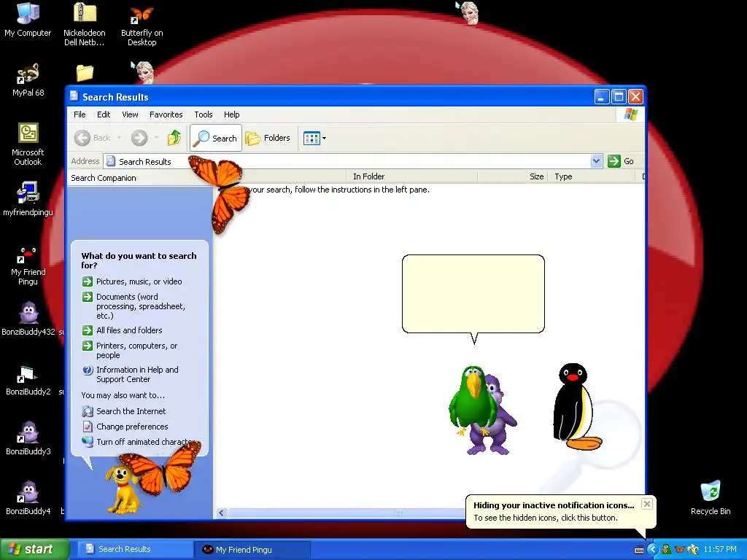Click the banana tray icon
Viewport: 747px width, 560px height.
(x=693, y=550)
